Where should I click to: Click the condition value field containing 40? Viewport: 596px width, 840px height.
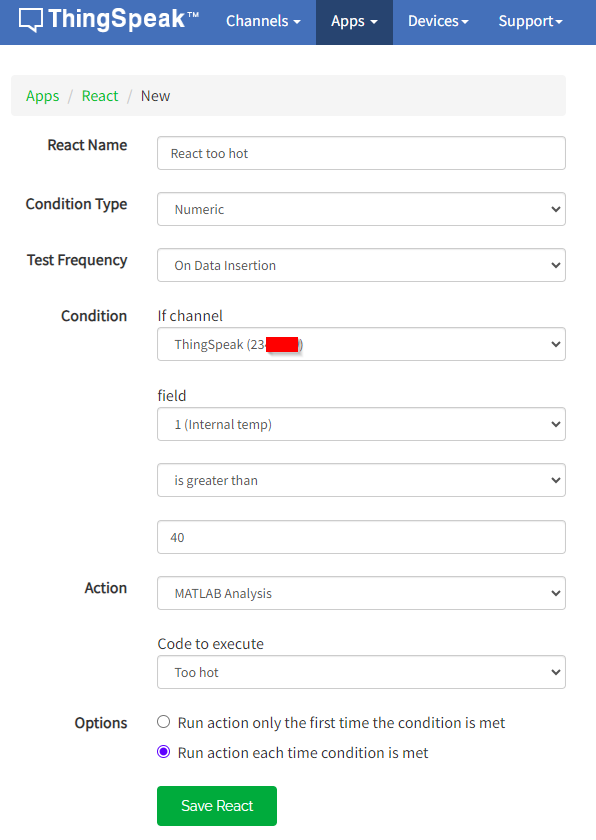361,537
